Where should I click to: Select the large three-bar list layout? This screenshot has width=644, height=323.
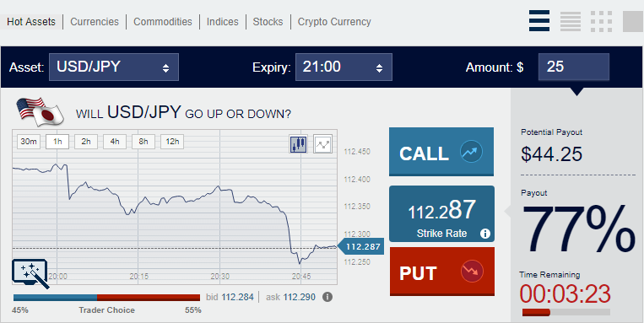pyautogui.click(x=539, y=21)
